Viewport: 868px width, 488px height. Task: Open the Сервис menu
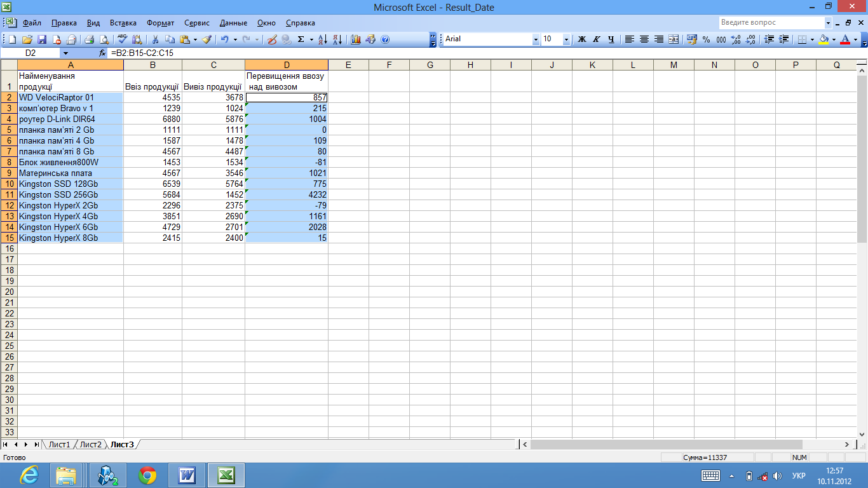point(197,23)
